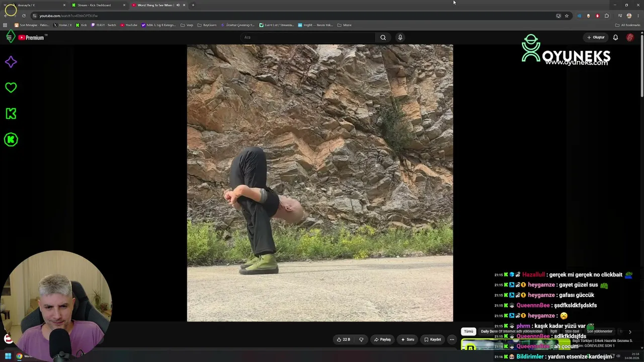Open the YouTube account avatar menu
The image size is (644, 362).
630,37
